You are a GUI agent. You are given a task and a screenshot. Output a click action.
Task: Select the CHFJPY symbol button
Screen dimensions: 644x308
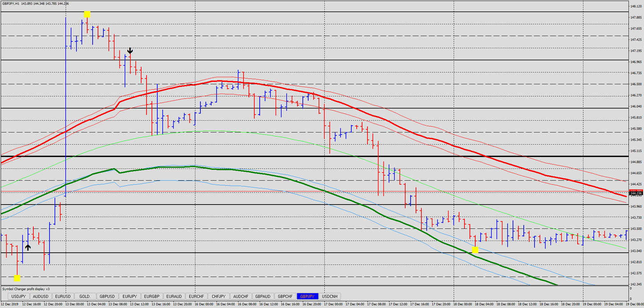coord(219,296)
